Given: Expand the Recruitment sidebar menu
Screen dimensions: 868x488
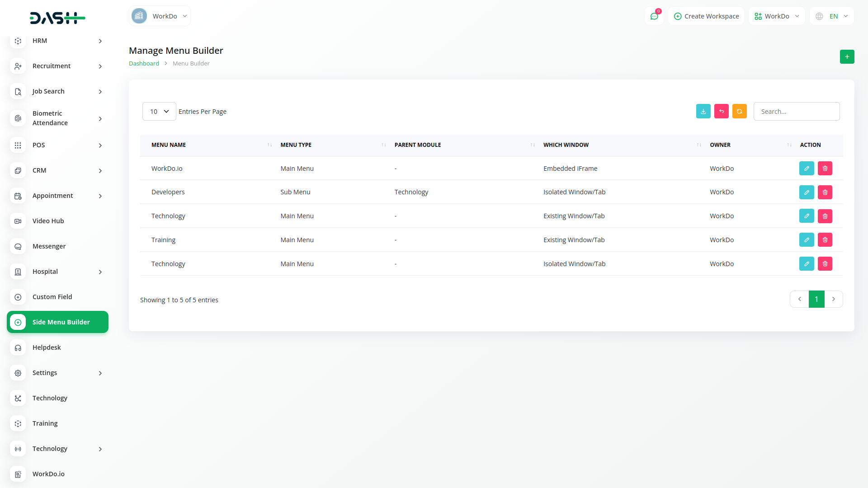Looking at the screenshot, I should (x=57, y=66).
